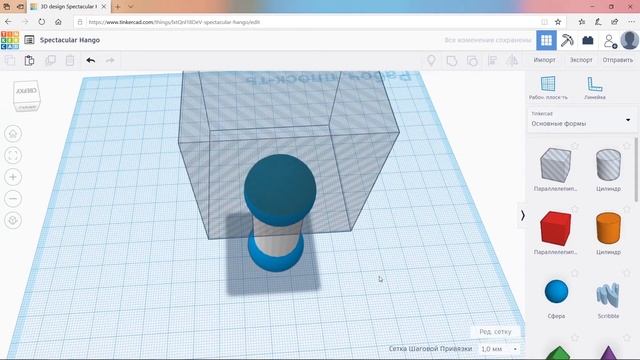
Task: Click the Экспорт button
Action: click(581, 60)
